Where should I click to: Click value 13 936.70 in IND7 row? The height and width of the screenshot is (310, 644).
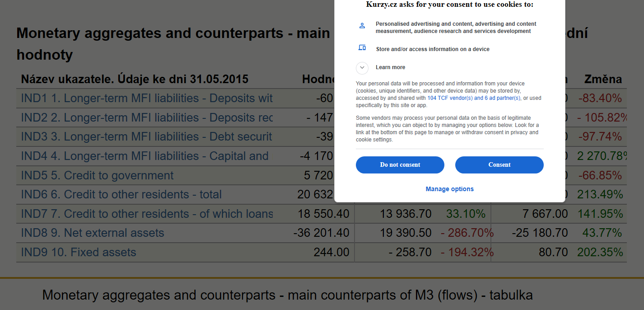tap(405, 214)
